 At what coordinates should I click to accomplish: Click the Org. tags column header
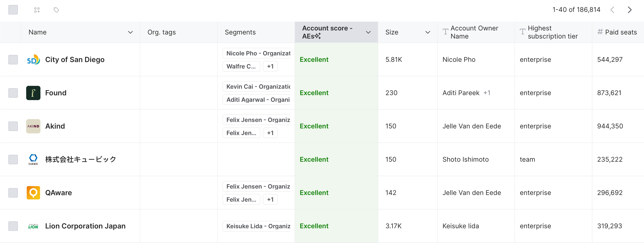pyautogui.click(x=162, y=32)
